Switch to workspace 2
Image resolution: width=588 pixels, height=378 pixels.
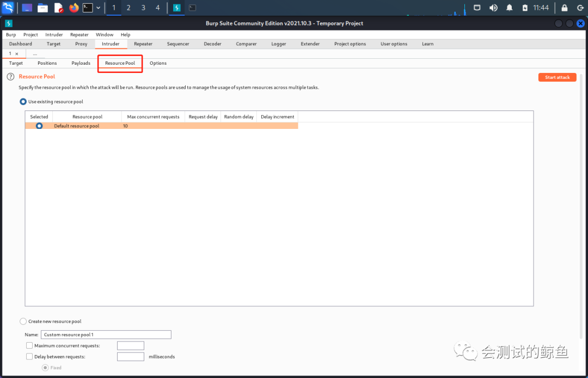pos(128,8)
